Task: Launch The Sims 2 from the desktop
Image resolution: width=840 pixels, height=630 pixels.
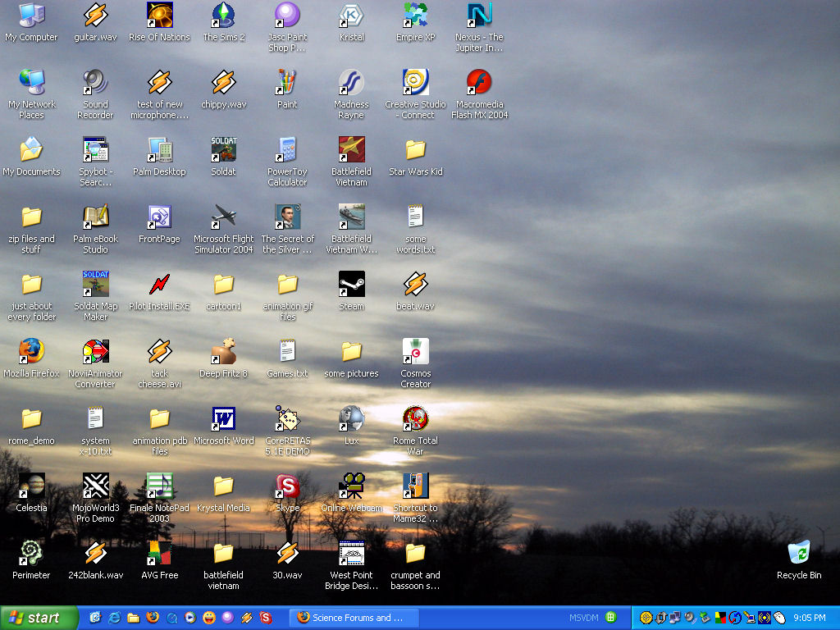Action: pos(223,16)
